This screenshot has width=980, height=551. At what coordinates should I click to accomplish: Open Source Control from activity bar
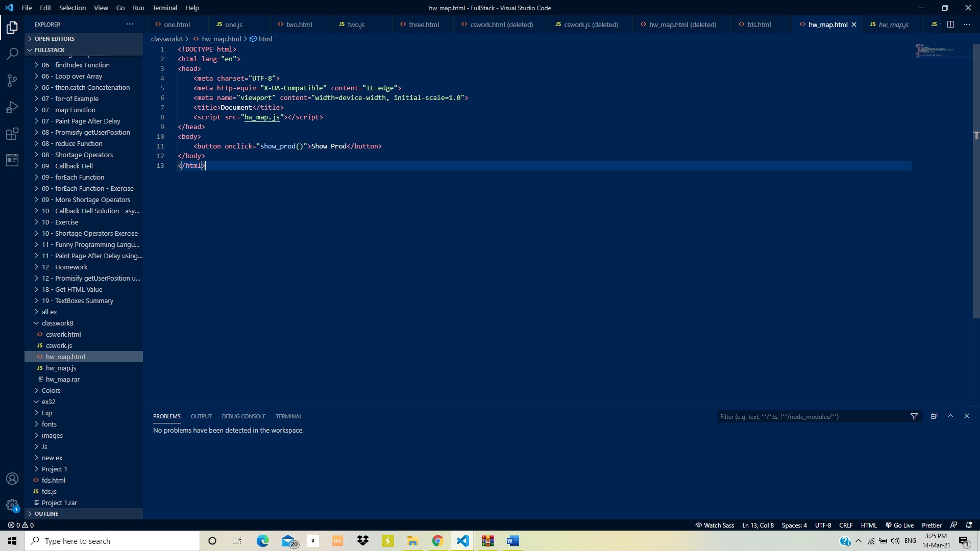(12, 80)
